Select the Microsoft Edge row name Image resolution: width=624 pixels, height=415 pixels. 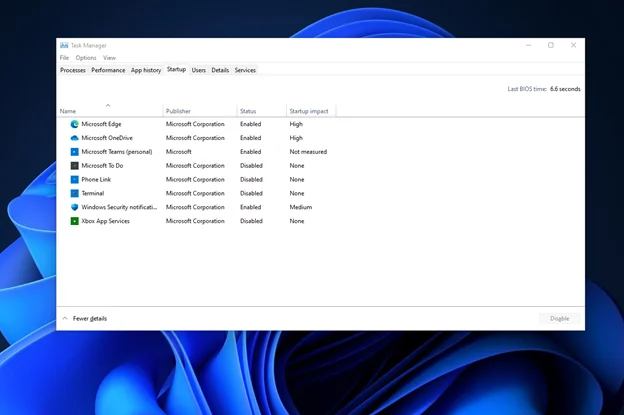(x=101, y=124)
